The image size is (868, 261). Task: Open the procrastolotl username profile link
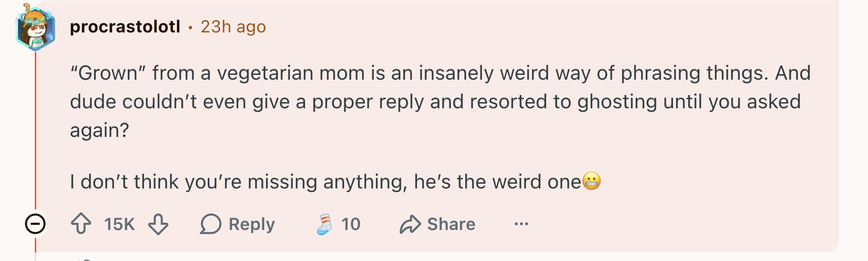(125, 27)
